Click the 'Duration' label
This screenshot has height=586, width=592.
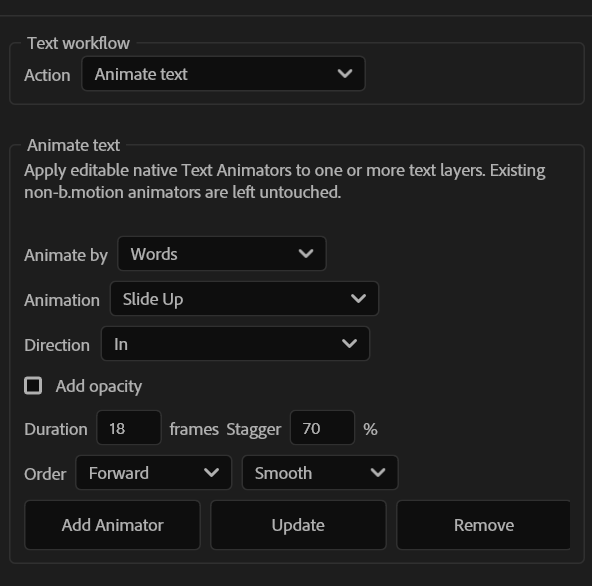56,429
